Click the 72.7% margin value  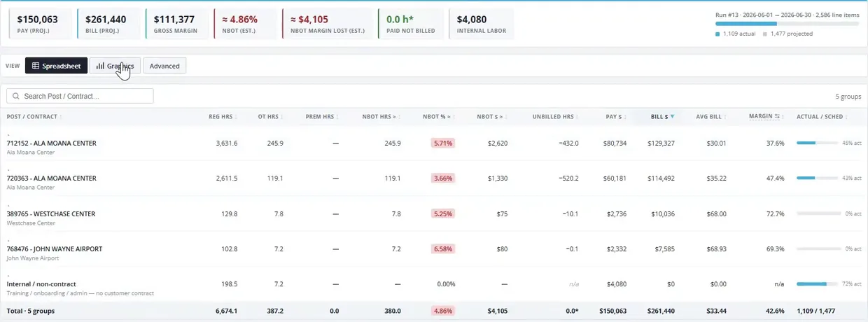click(775, 213)
